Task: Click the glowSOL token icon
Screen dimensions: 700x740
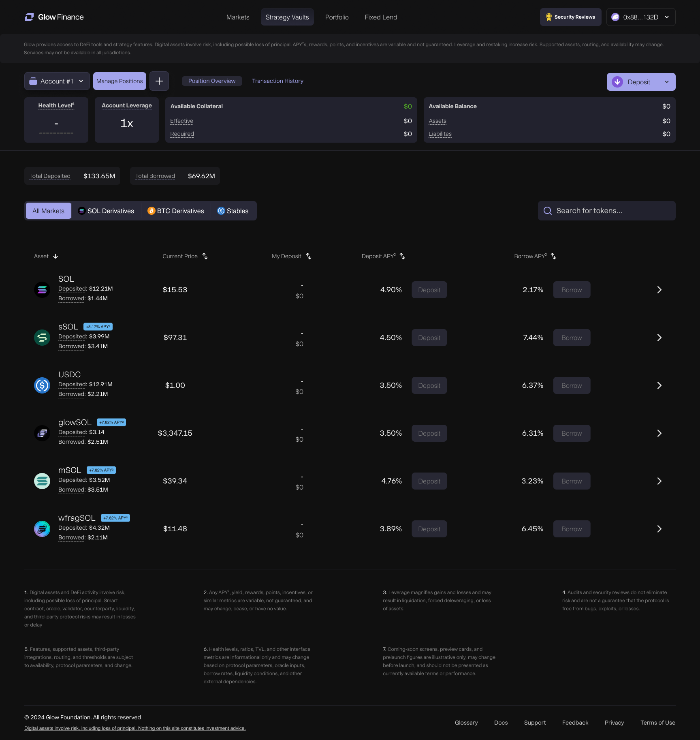Action: 42,433
